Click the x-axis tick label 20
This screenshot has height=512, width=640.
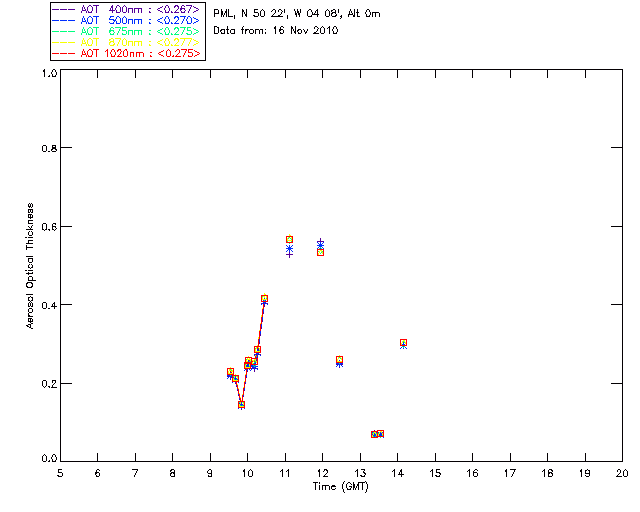[622, 474]
